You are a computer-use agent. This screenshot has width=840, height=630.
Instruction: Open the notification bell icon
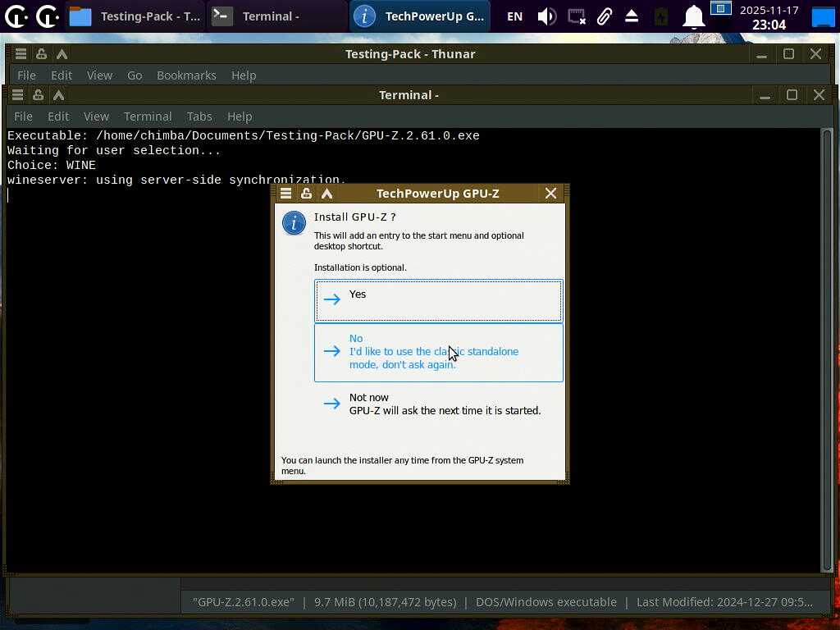pos(694,16)
